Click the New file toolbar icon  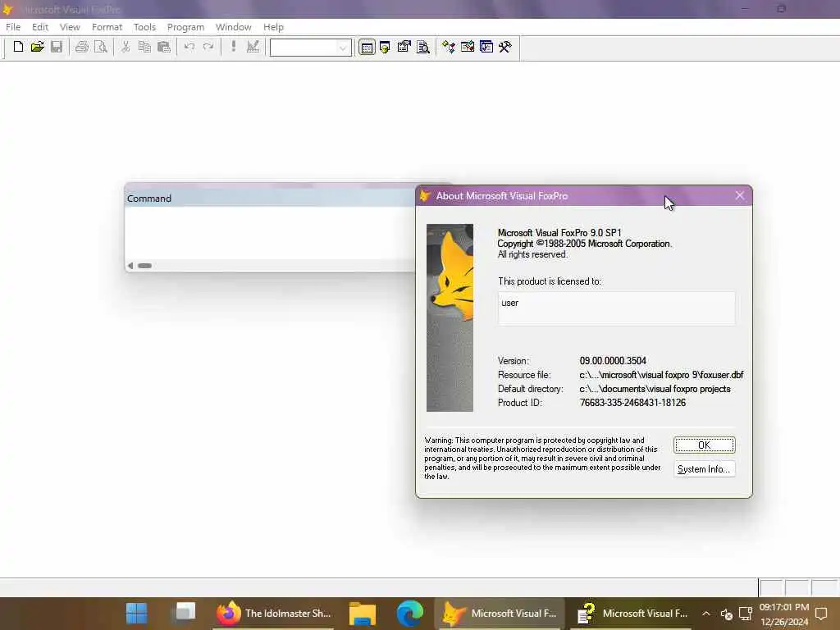[x=18, y=47]
